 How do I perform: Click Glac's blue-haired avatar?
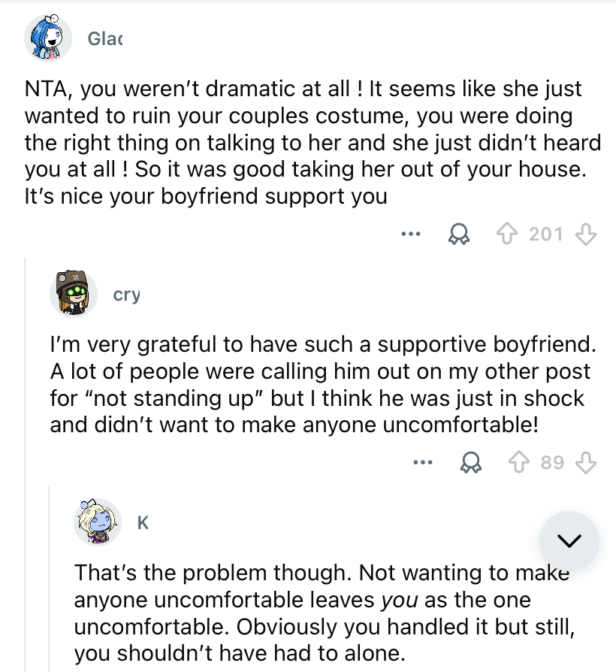pyautogui.click(x=48, y=38)
